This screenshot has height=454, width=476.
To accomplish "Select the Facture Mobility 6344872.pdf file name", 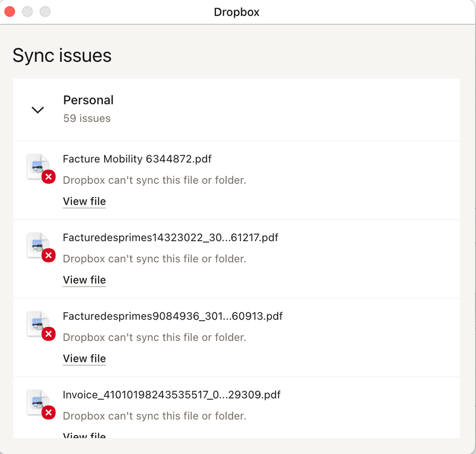I will [x=137, y=159].
